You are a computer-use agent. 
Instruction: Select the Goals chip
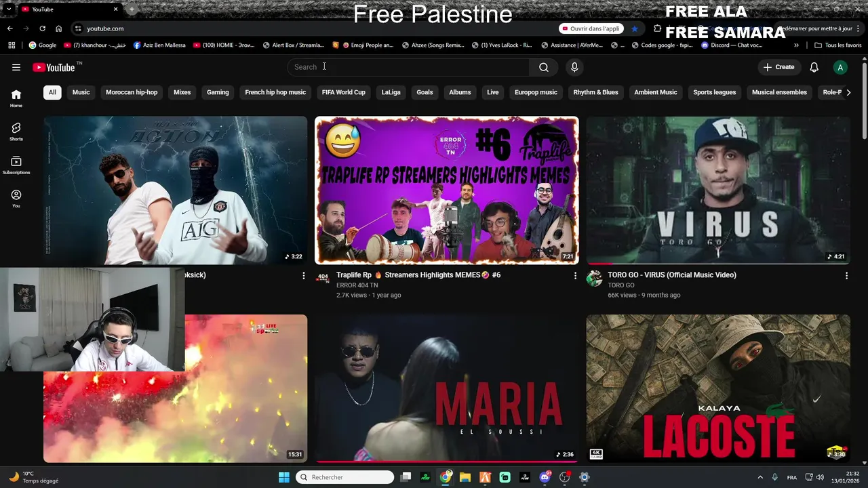(x=425, y=92)
